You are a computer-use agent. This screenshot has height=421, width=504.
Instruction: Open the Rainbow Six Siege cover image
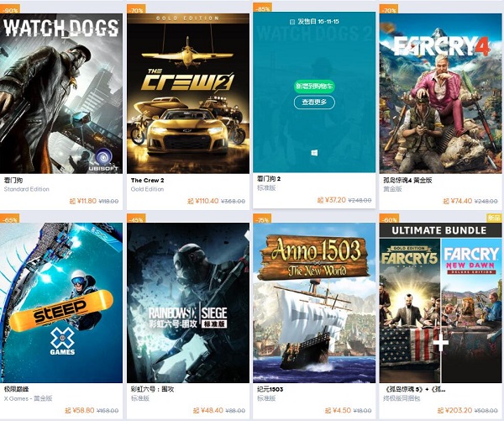(x=188, y=303)
